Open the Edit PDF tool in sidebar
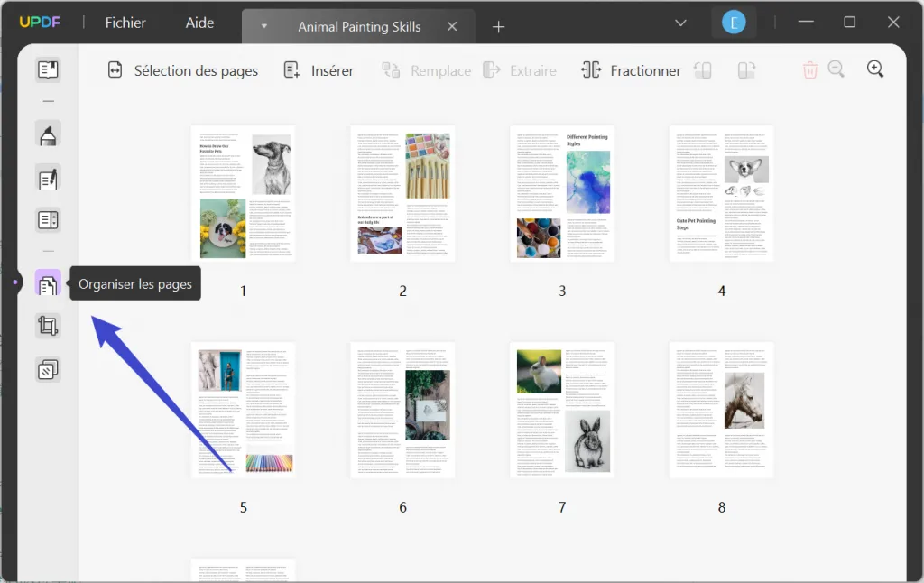 click(x=48, y=177)
